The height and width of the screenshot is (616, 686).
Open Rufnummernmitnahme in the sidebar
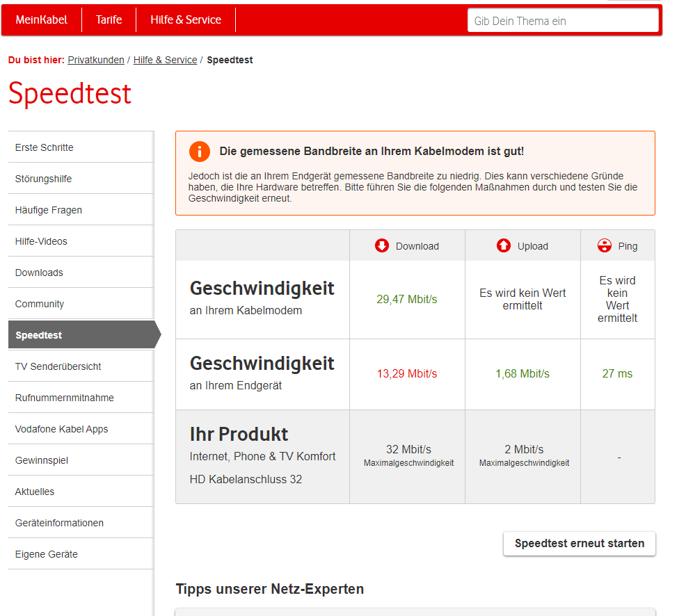click(81, 398)
